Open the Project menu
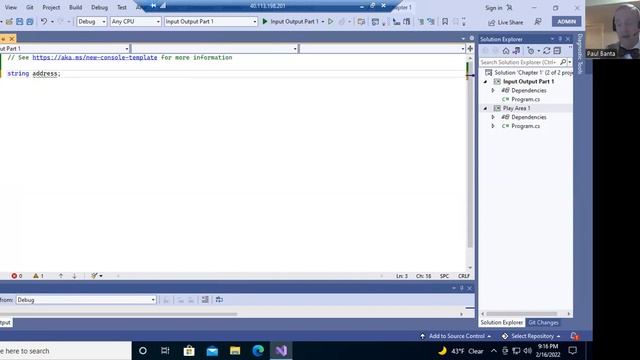 [x=51, y=7]
